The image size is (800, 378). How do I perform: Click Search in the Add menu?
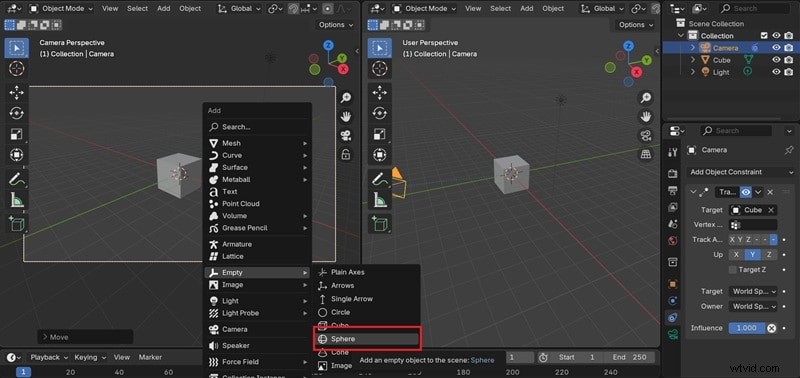tap(258, 127)
